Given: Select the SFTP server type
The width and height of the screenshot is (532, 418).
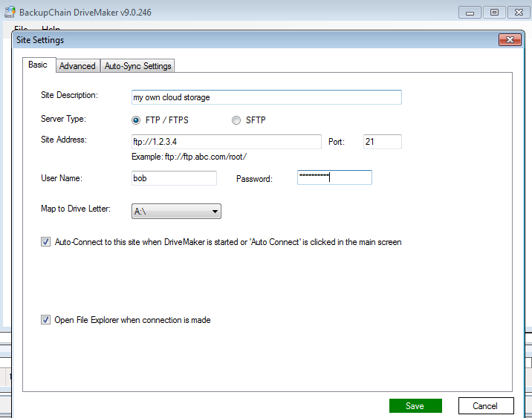Looking at the screenshot, I should 236,120.
